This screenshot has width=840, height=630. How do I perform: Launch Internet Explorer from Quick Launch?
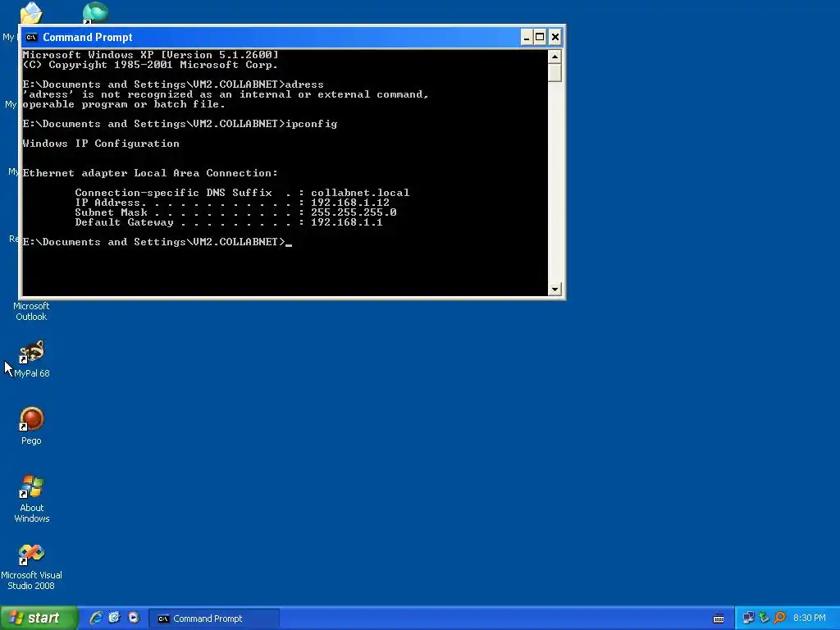pos(96,619)
